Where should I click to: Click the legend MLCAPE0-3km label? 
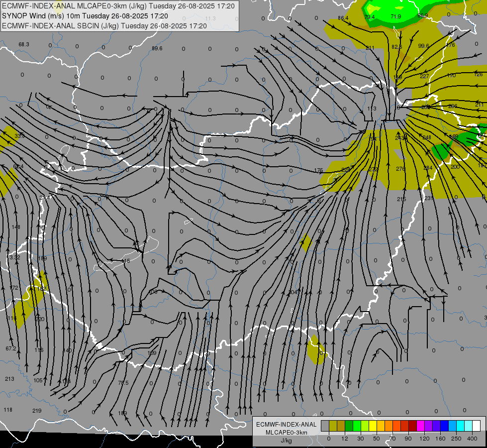tap(286, 433)
